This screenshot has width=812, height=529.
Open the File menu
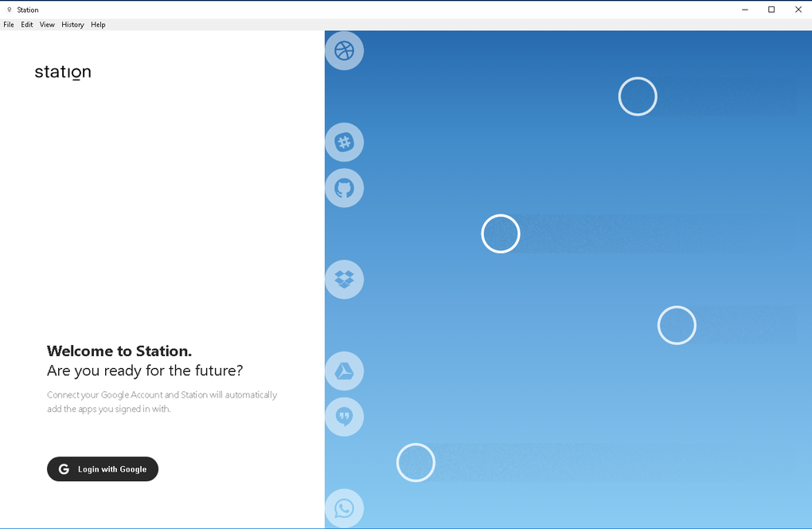click(x=9, y=25)
